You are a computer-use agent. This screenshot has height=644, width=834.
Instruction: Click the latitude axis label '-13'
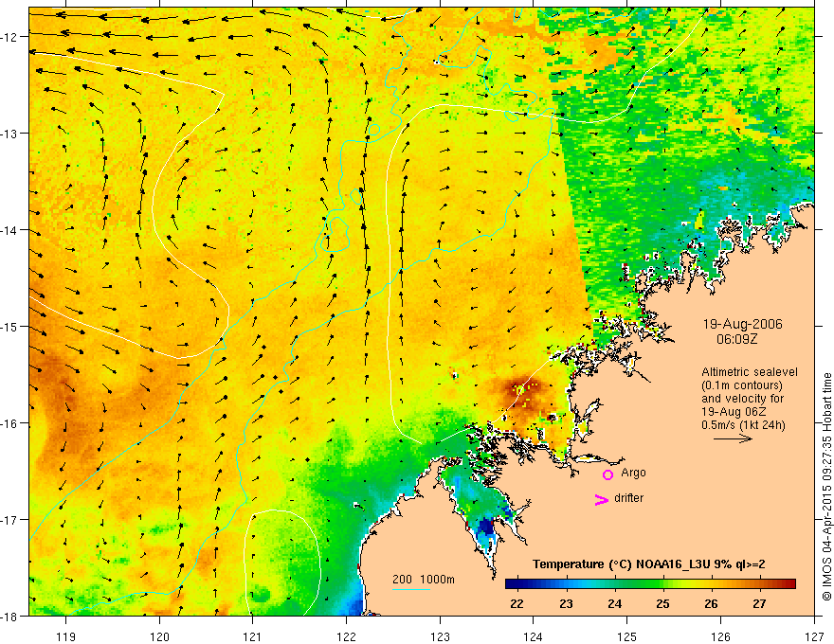coord(10,133)
